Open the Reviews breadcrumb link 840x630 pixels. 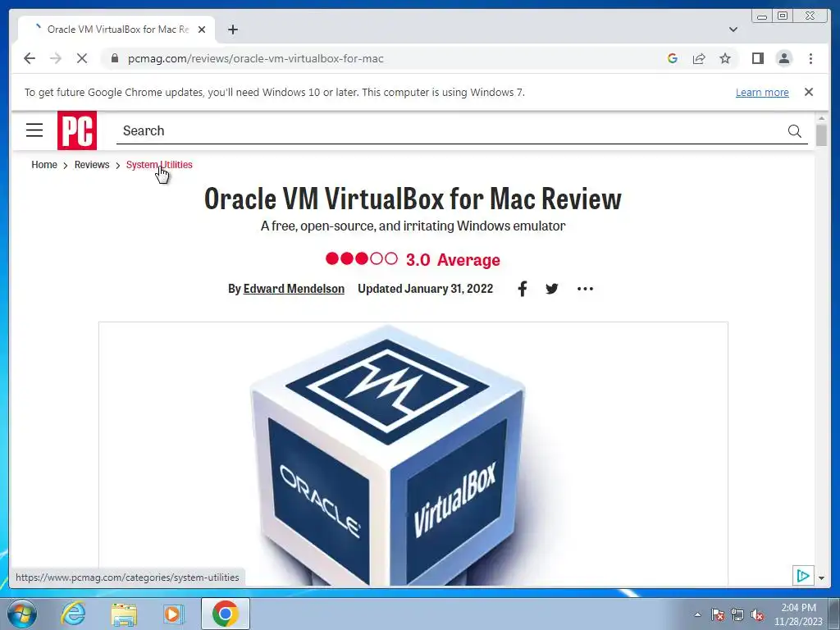coord(92,164)
